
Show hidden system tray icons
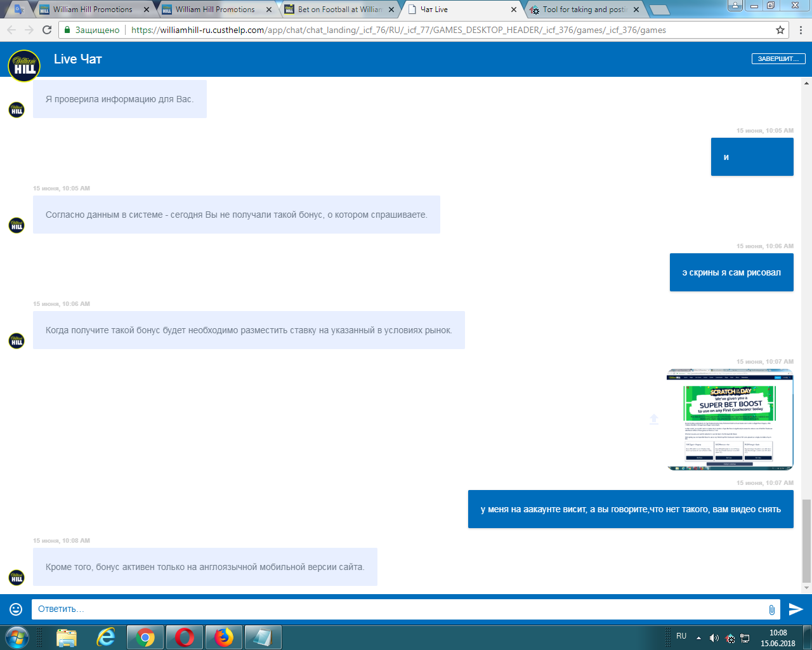(698, 638)
